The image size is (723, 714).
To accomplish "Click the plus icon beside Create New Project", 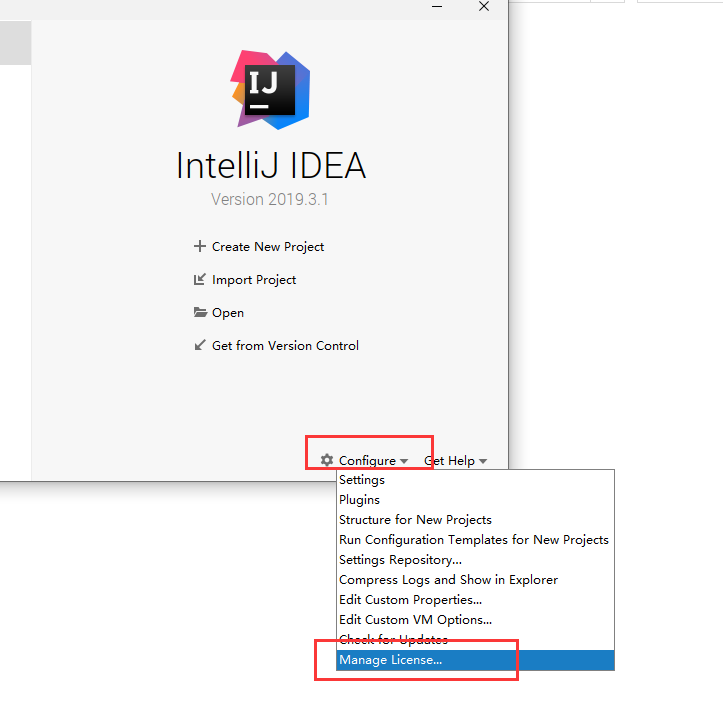I will click(199, 246).
